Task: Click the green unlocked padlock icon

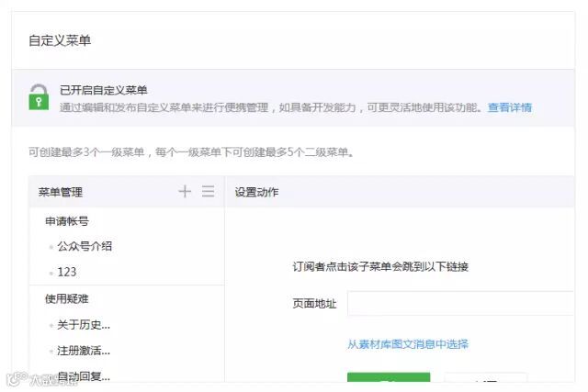Action: [x=39, y=97]
